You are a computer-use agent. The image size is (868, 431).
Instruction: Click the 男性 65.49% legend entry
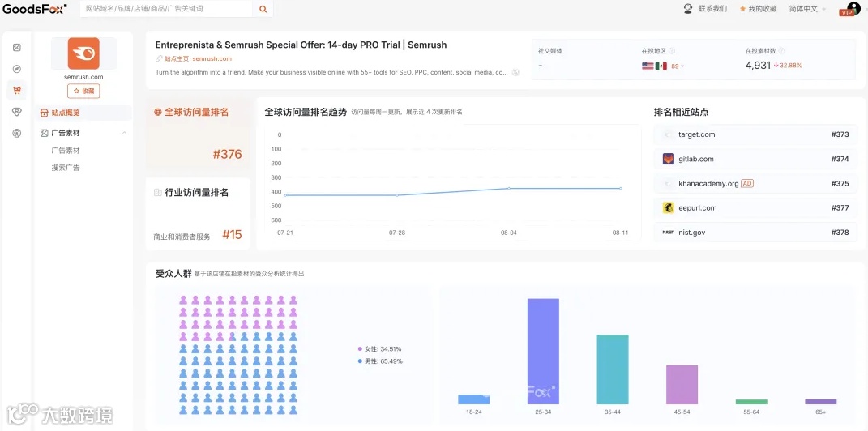pos(380,361)
